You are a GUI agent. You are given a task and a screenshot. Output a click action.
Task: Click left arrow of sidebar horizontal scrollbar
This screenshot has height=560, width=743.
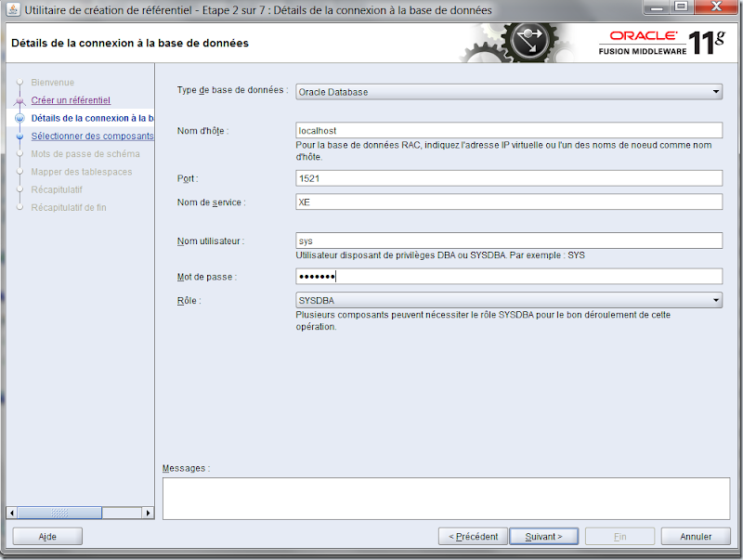click(x=12, y=513)
